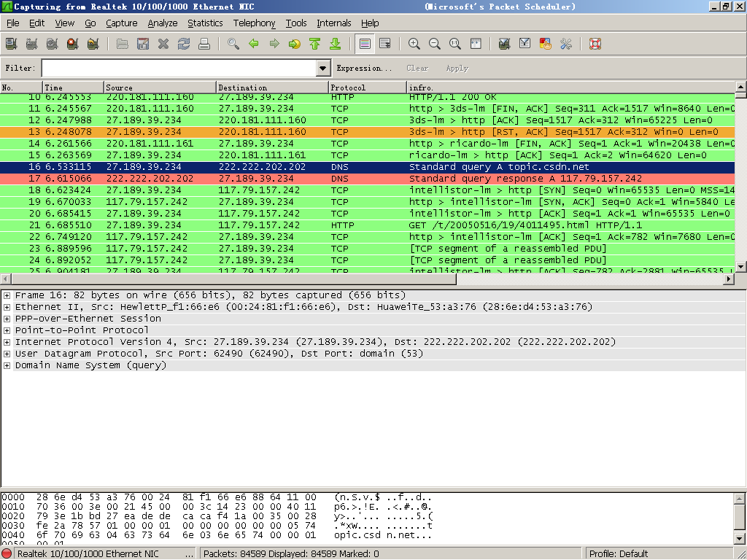Restart the running capture icon

pyautogui.click(x=93, y=44)
